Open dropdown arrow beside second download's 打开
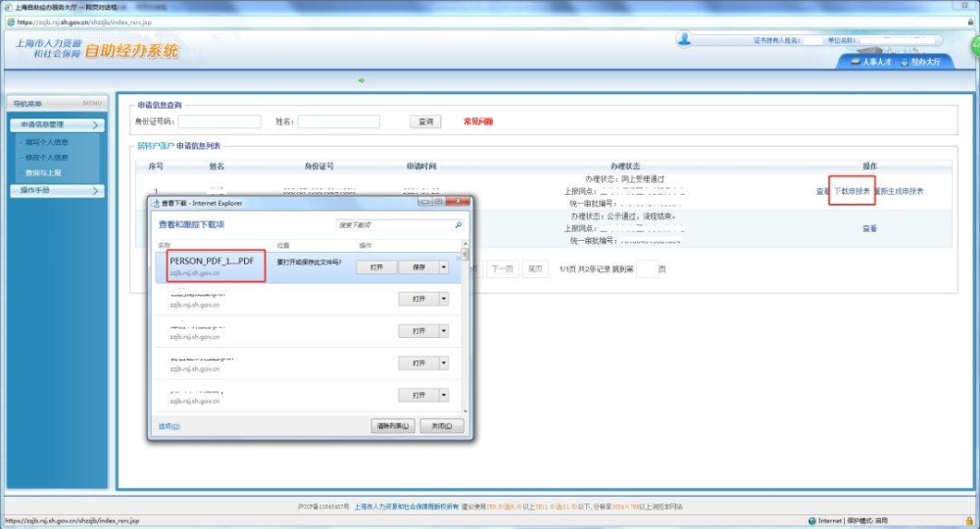Viewport: 980px width, 529px height. 444,299
